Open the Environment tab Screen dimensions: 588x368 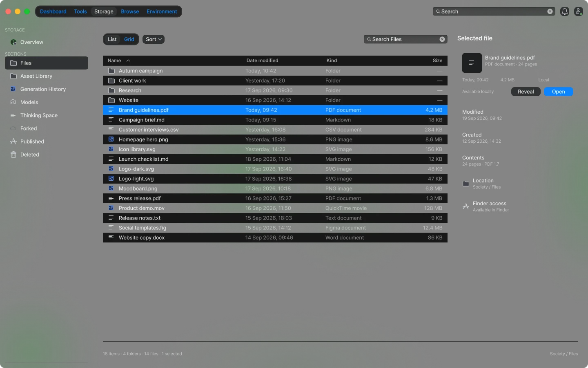point(162,11)
